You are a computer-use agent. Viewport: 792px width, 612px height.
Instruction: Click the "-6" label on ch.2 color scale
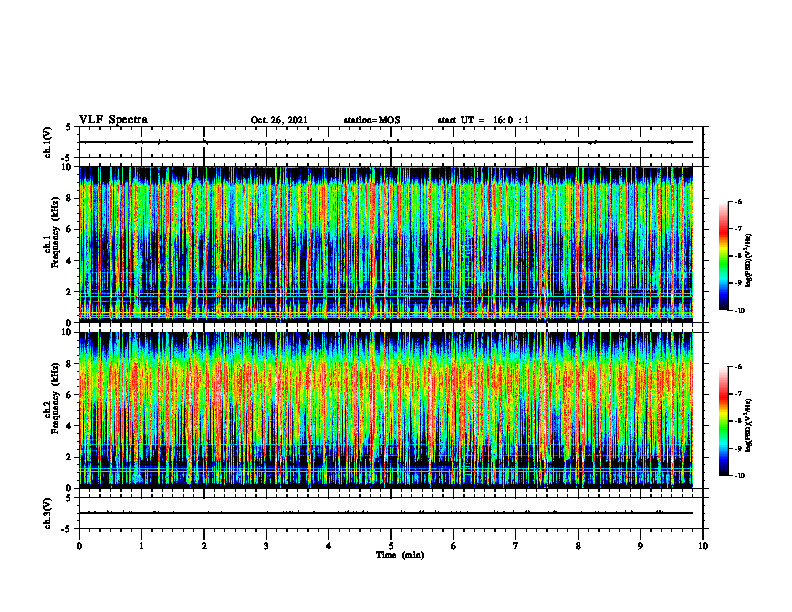pyautogui.click(x=738, y=367)
